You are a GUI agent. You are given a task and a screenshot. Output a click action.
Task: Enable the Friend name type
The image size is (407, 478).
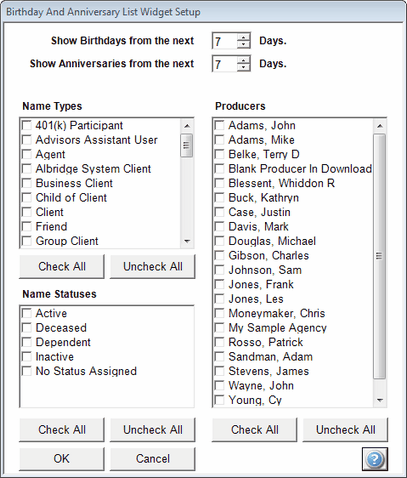coord(26,226)
